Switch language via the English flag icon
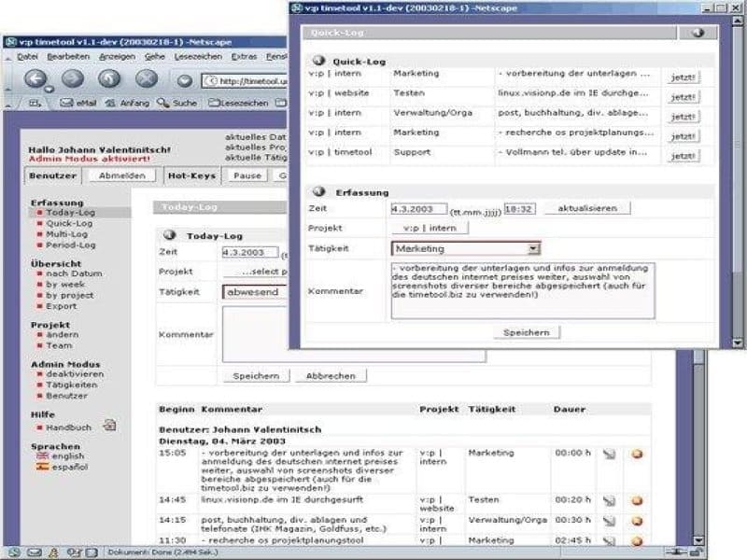 pos(42,455)
